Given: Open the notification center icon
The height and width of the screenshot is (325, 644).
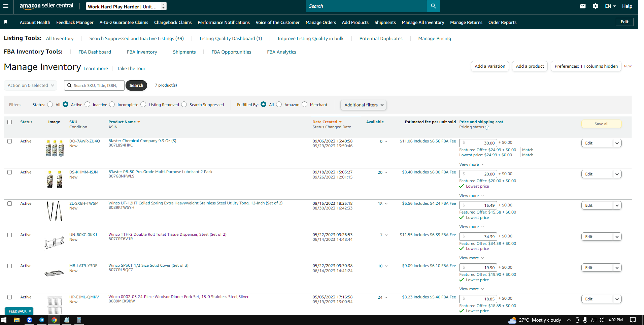Looking at the screenshot, I should pyautogui.click(x=633, y=320).
